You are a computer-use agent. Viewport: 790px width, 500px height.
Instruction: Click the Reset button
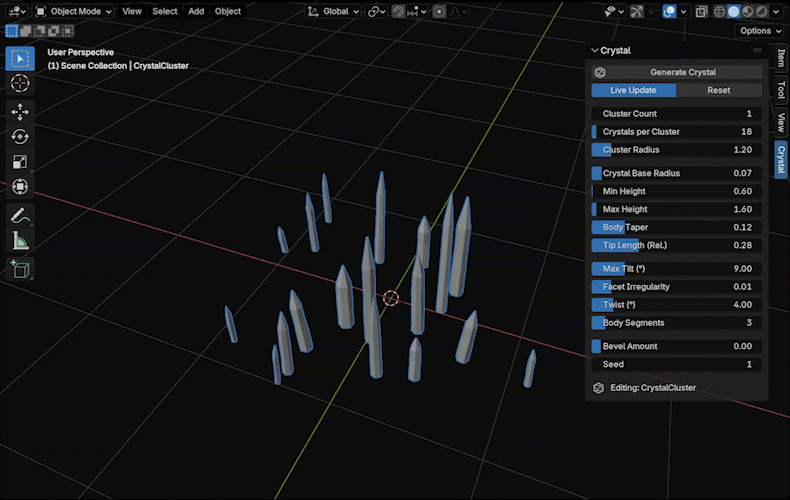click(x=719, y=90)
